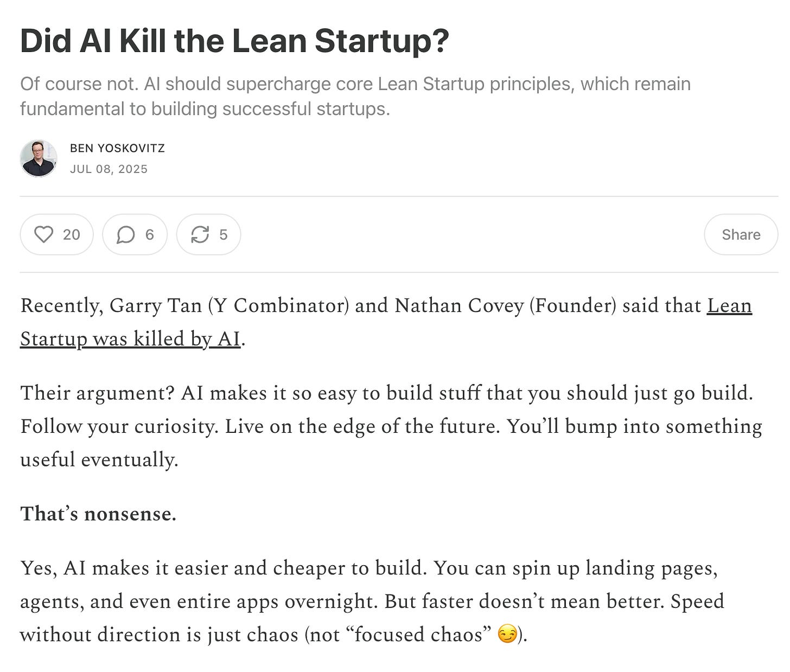Click the gray subtitle beginning 'Of course not'

pos(355,96)
